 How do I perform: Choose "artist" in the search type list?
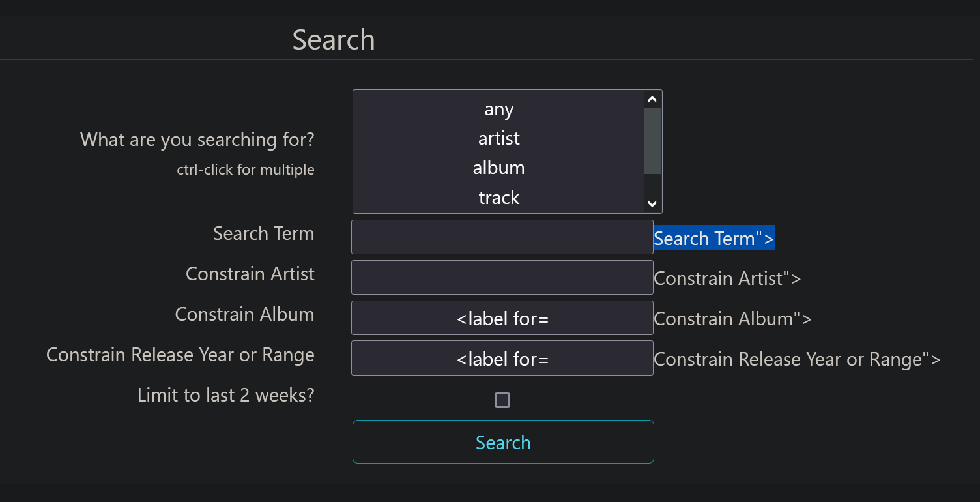[x=498, y=139]
